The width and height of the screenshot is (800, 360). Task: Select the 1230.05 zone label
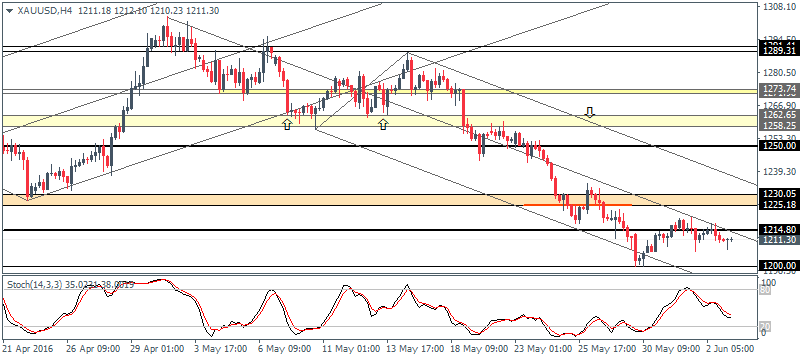tap(779, 193)
